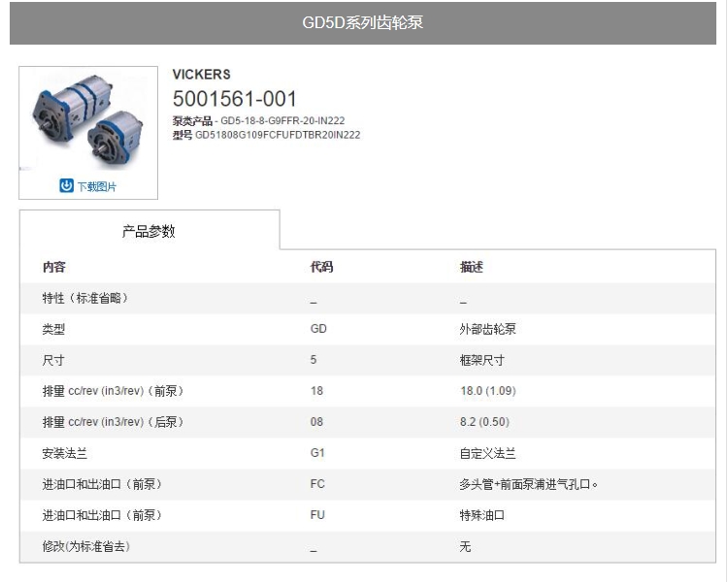Click the blue download image icon
728x582 pixels.
(x=66, y=185)
